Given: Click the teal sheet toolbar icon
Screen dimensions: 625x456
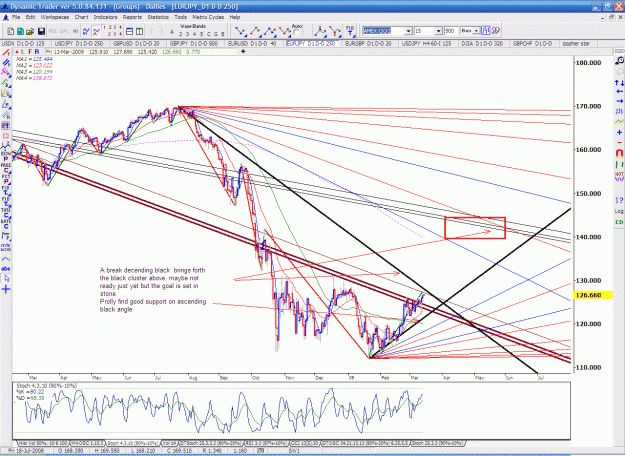Looking at the screenshot, I should tap(20, 31).
